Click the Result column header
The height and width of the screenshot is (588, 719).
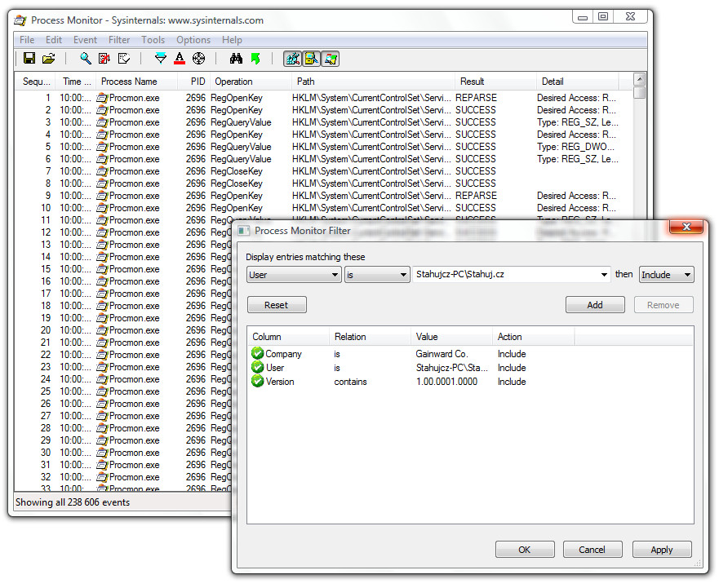(495, 82)
